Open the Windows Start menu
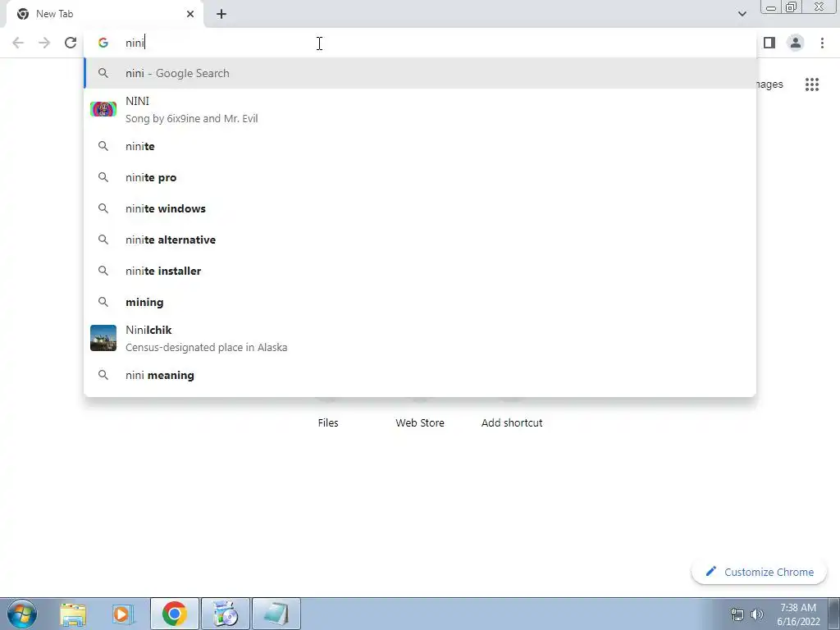Image resolution: width=840 pixels, height=630 pixels. [x=22, y=614]
